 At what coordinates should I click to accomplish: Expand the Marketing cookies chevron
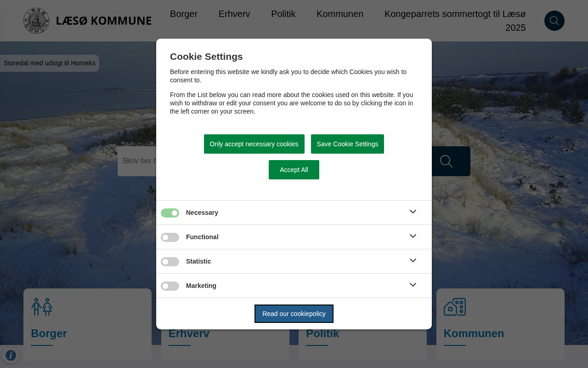point(413,285)
